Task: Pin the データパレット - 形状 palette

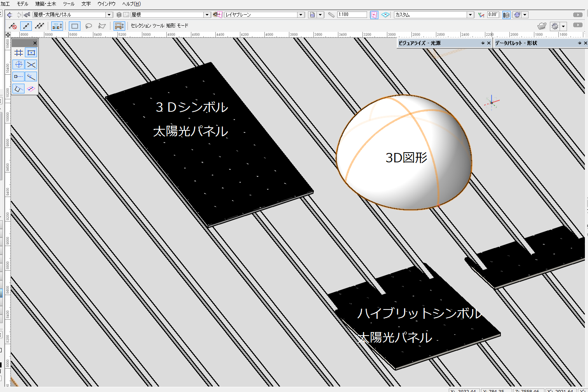Action: pos(579,43)
